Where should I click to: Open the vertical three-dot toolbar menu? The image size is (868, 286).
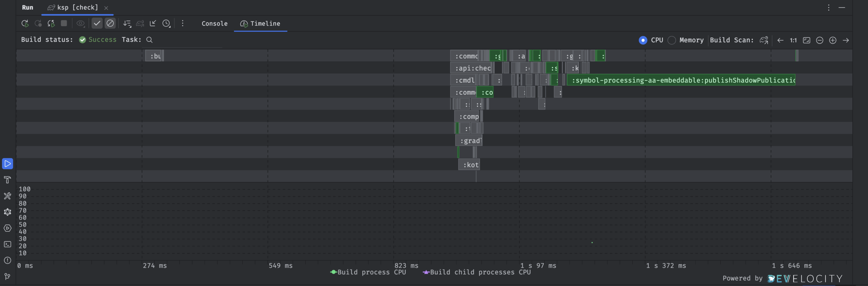pos(182,23)
